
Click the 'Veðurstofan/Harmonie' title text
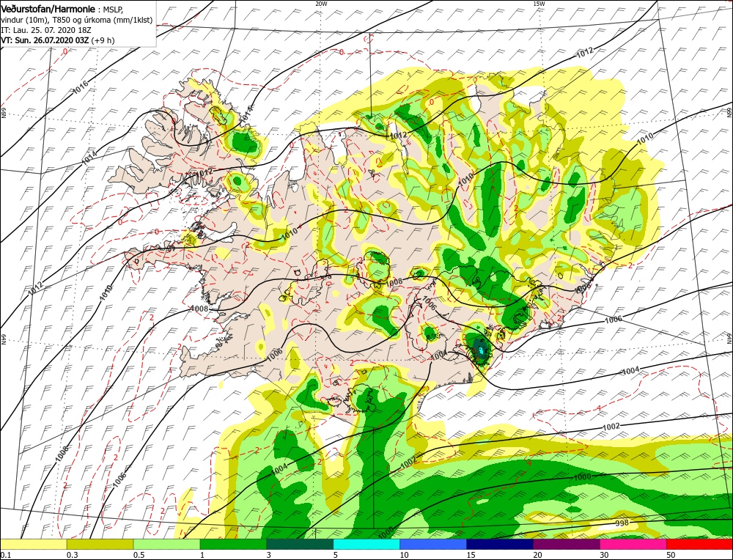(x=47, y=9)
